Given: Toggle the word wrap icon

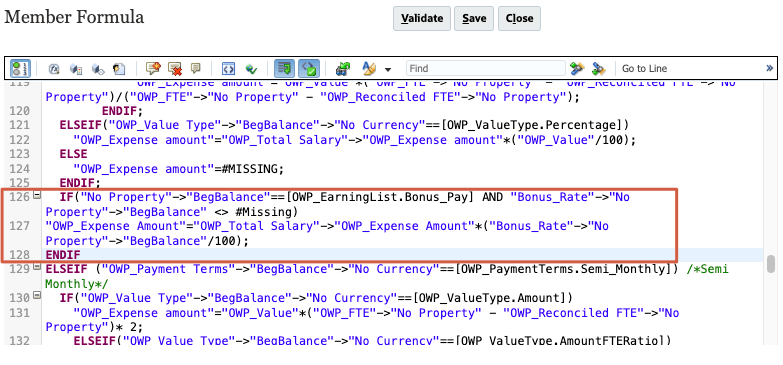Looking at the screenshot, I should (x=285, y=68).
